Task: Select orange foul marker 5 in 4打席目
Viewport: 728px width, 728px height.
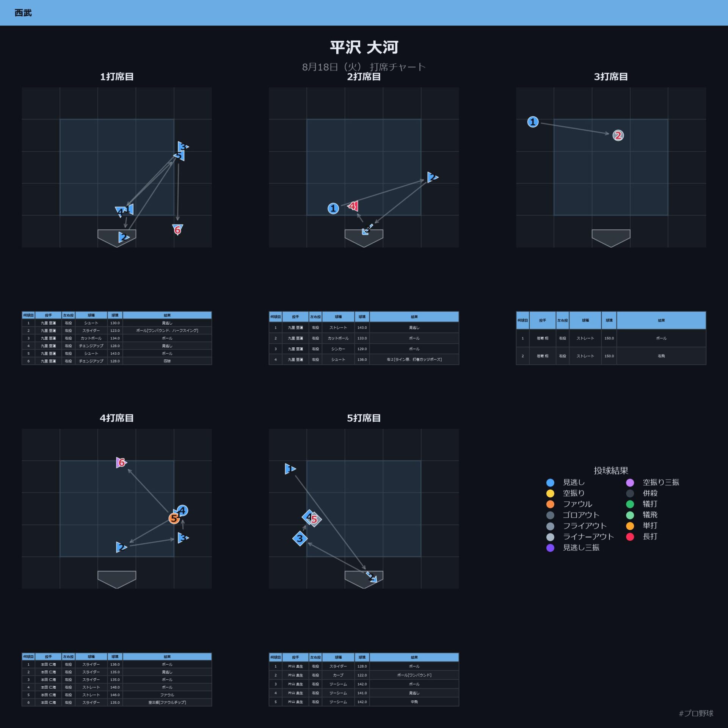Action: coord(174,518)
